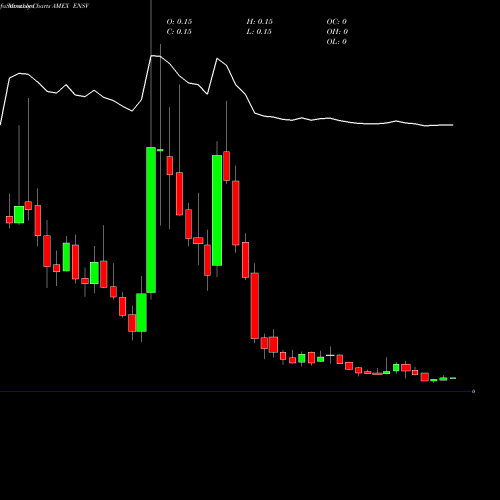This screenshot has width=500, height=500.
Task: Click the "OH: 0" readout
Action: (337, 32)
